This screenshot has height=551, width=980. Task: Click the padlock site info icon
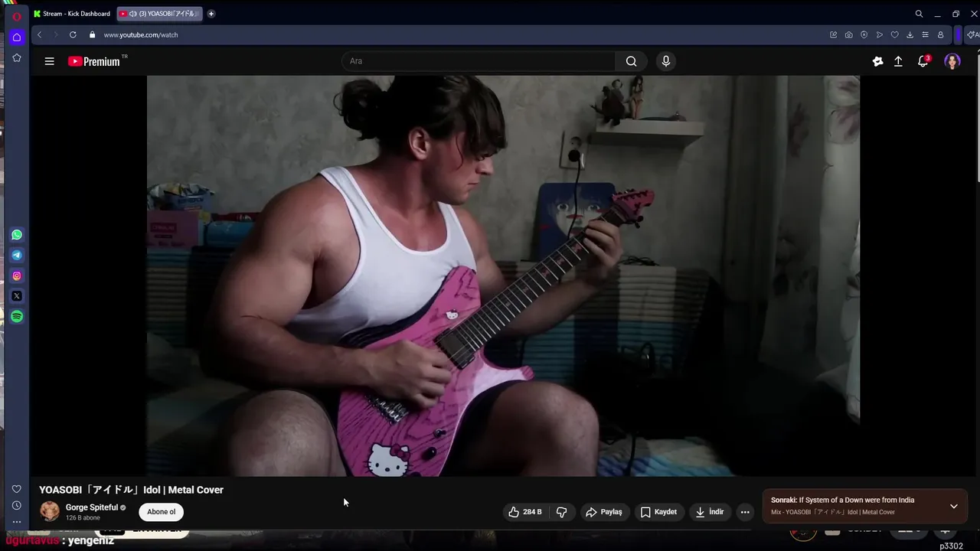click(x=92, y=34)
